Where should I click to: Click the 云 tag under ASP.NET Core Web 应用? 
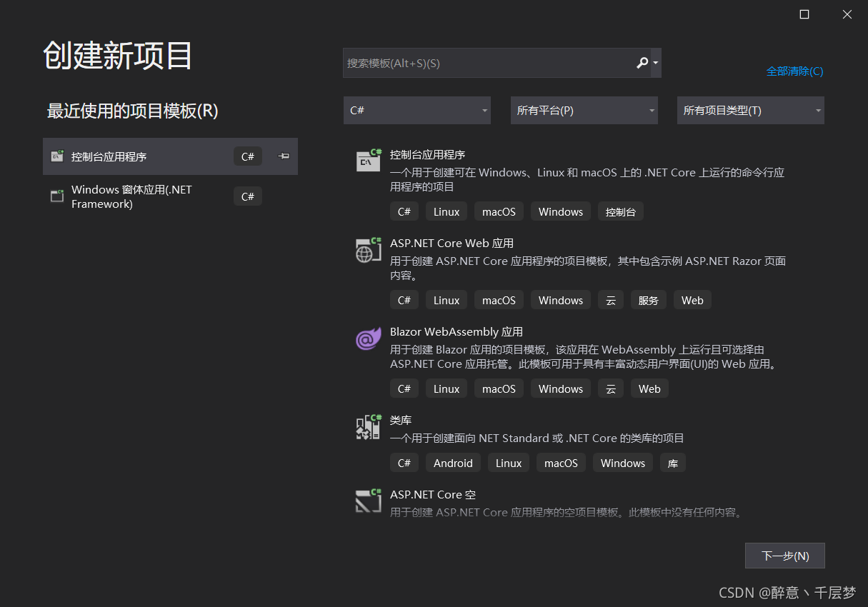click(611, 300)
